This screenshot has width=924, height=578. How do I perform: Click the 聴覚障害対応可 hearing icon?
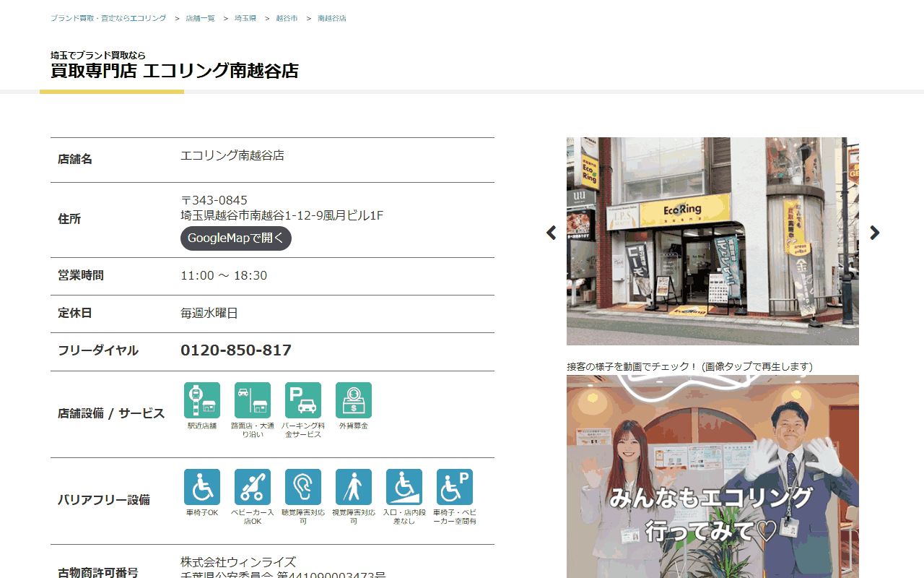point(303,487)
